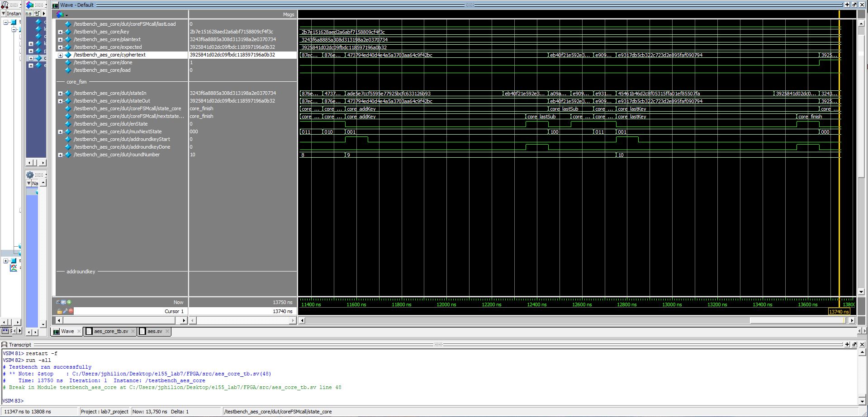Remove Cursor 1 with red minus icon
The image size is (868, 417).
[x=71, y=311]
